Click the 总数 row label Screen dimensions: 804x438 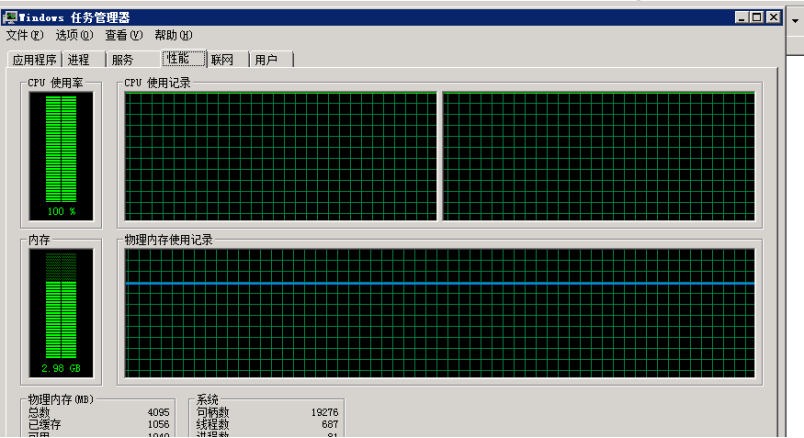[39, 412]
